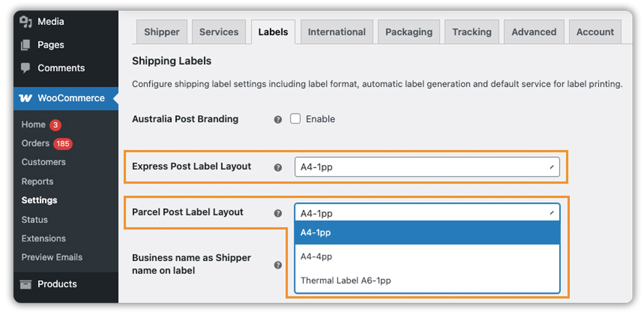This screenshot has width=644, height=315.
Task: Switch to the International tab
Action: tap(337, 32)
